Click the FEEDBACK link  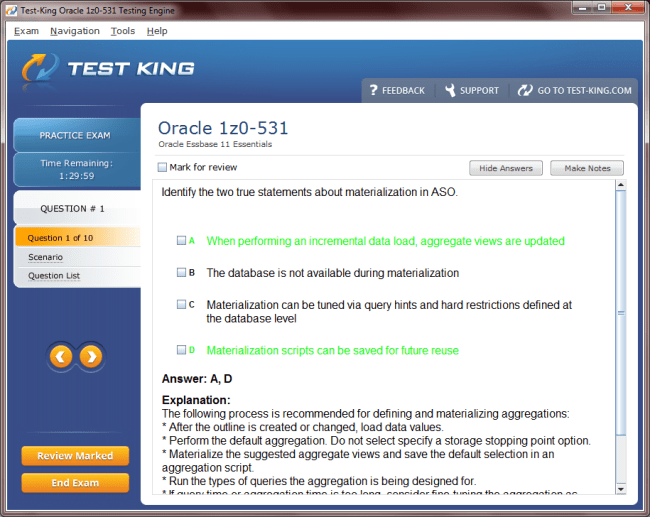point(403,90)
